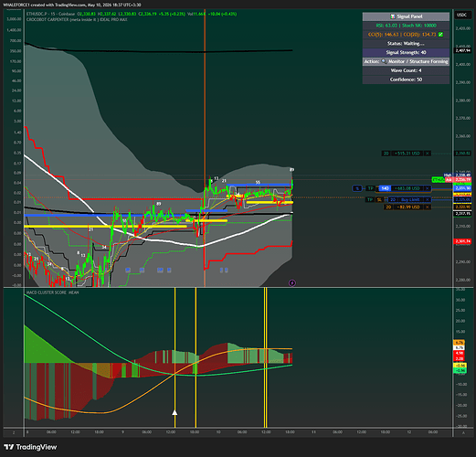The width and height of the screenshot is (476, 457).
Task: Click the red 2,301.74 price label
Action: tap(462, 241)
